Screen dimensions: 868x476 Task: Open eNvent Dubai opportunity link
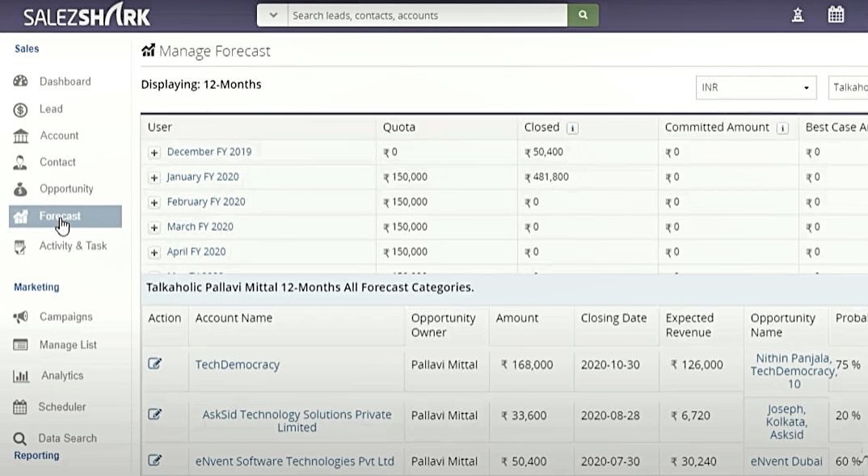pos(786,461)
